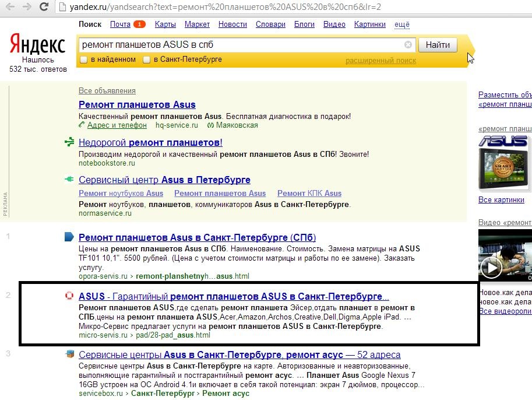This screenshot has width=532, height=400.
Task: Open the Новости service
Action: pos(232,24)
